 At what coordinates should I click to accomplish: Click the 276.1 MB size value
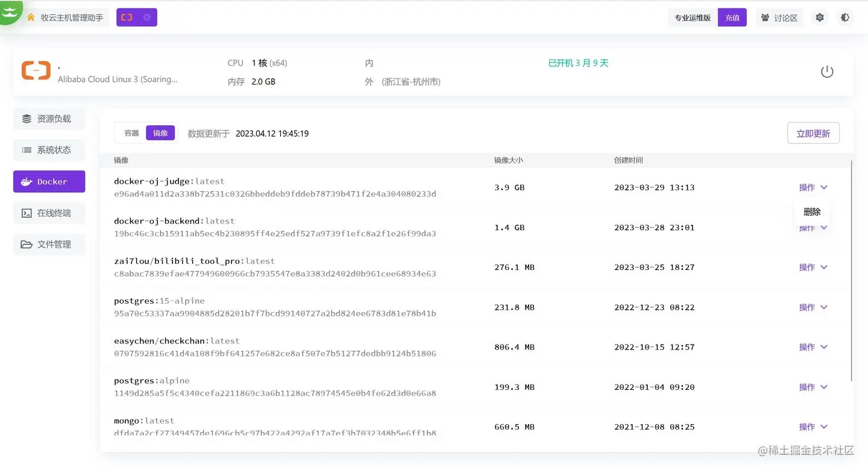coord(514,267)
